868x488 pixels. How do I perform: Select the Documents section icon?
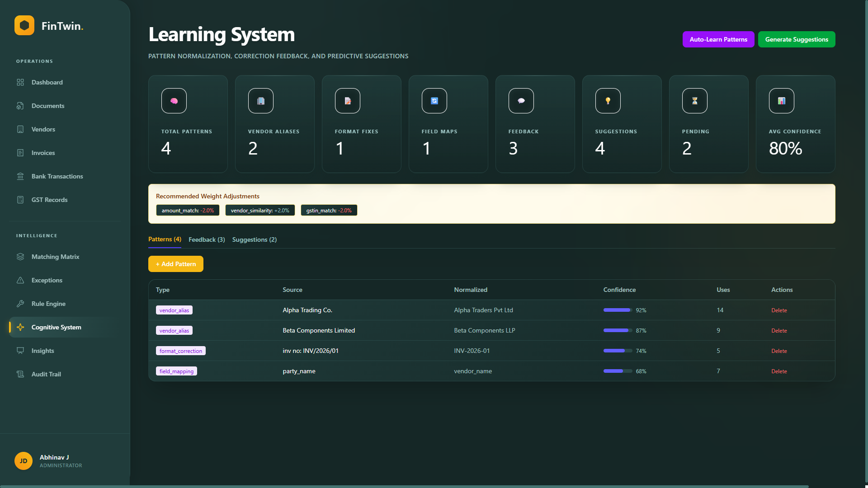coord(20,106)
